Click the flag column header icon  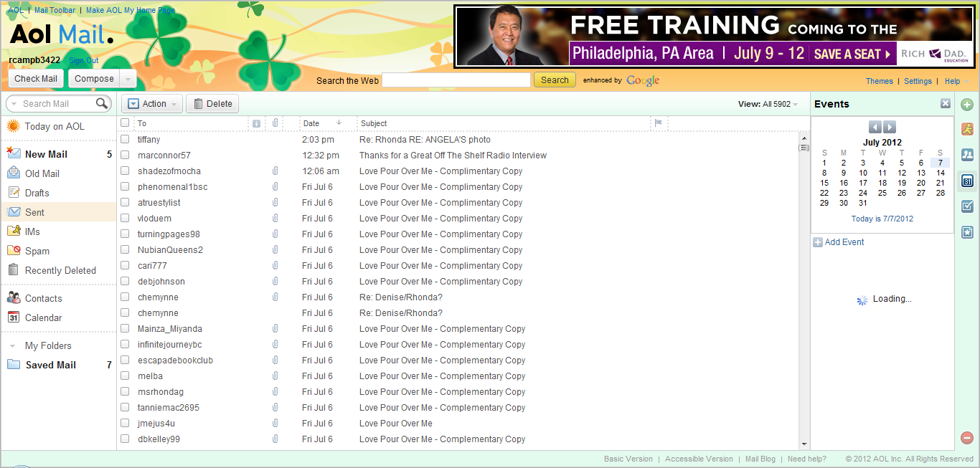point(657,123)
